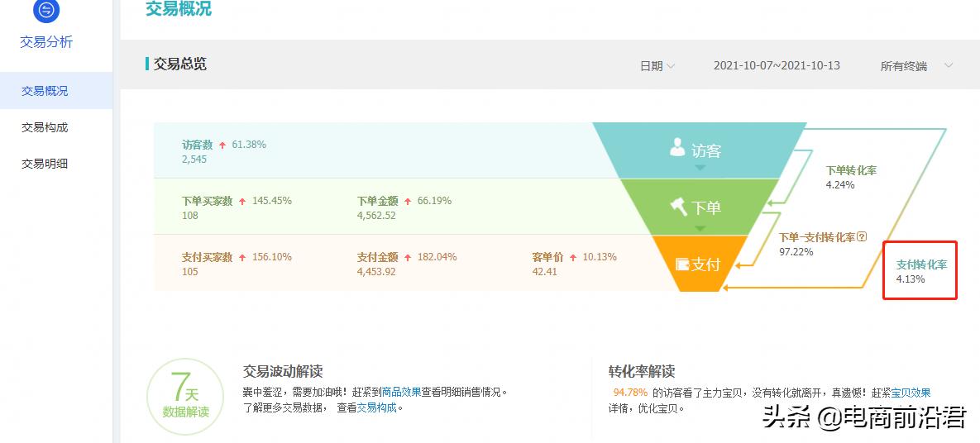Click the 访客 person icon in funnel
This screenshot has width=980, height=443.
tap(676, 147)
